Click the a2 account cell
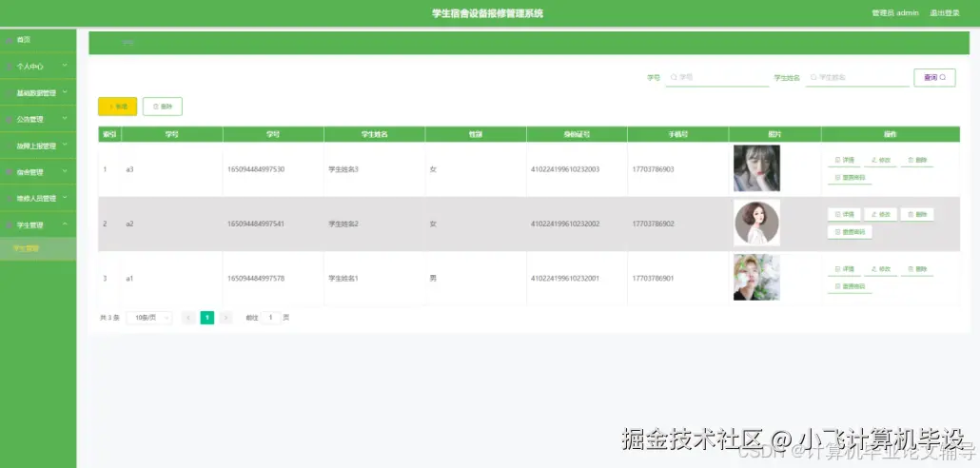This screenshot has height=468, width=980. 129,224
